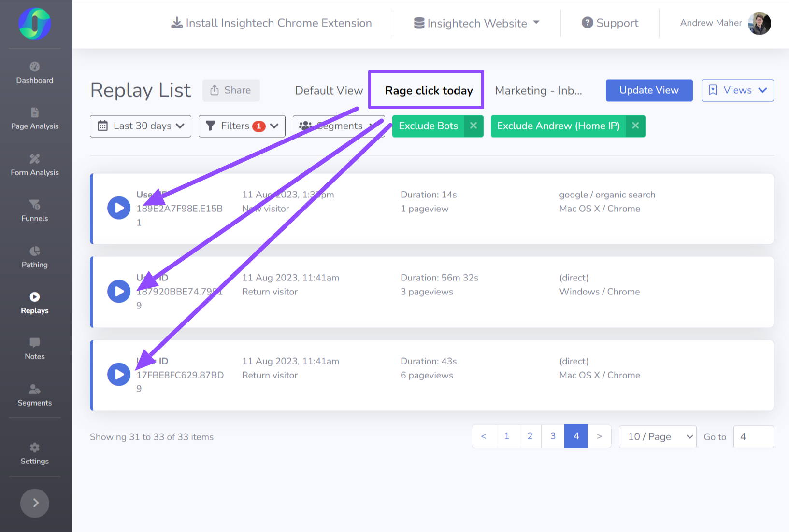Select the Marketing - Inb... view tab
Viewport: 789px width, 532px height.
(x=538, y=91)
